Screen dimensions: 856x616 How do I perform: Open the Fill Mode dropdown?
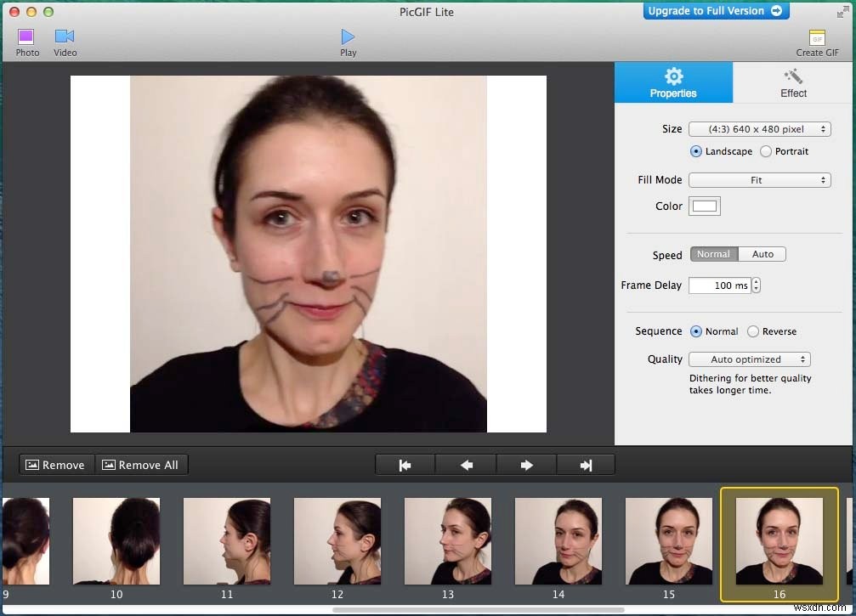coord(759,179)
